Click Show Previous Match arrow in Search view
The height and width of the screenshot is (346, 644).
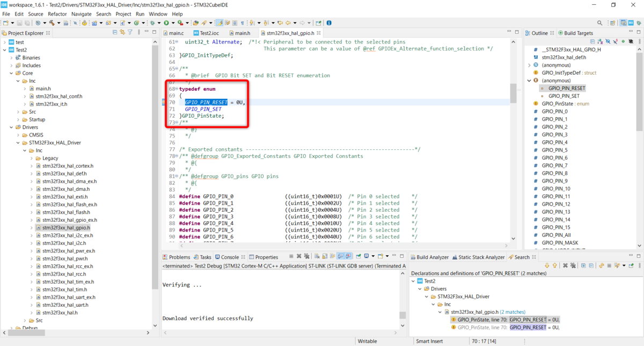[x=554, y=265]
